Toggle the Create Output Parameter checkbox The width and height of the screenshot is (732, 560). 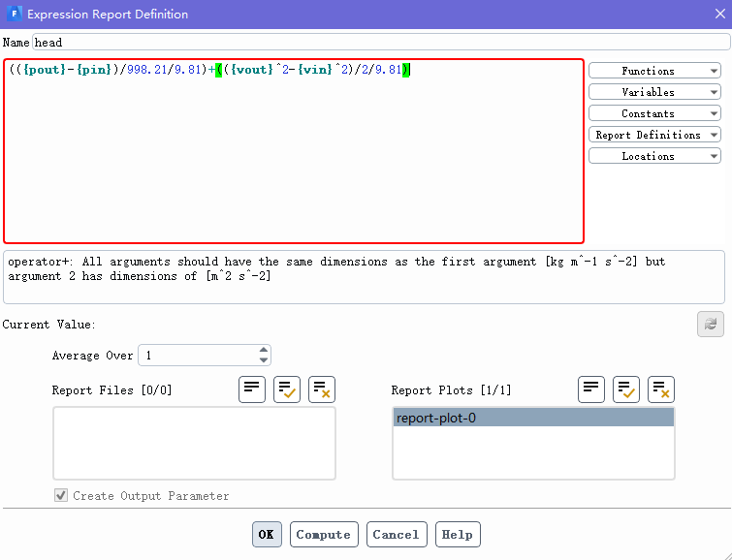pos(62,496)
